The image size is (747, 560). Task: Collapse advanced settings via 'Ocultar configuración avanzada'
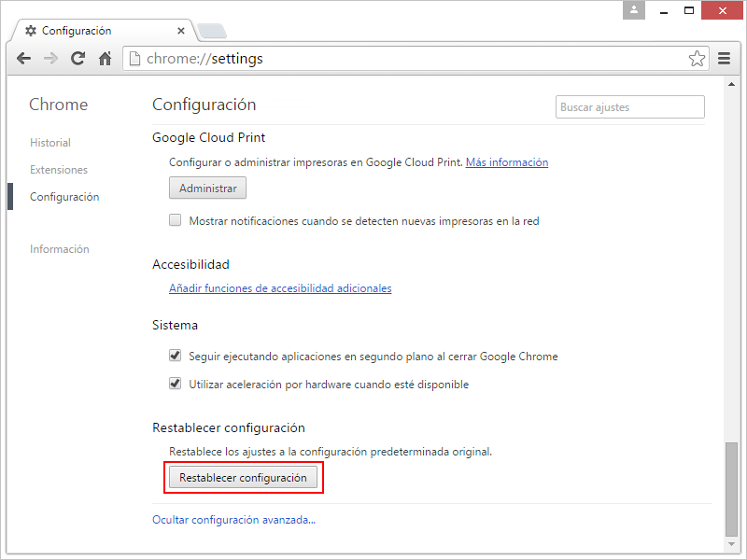click(233, 519)
